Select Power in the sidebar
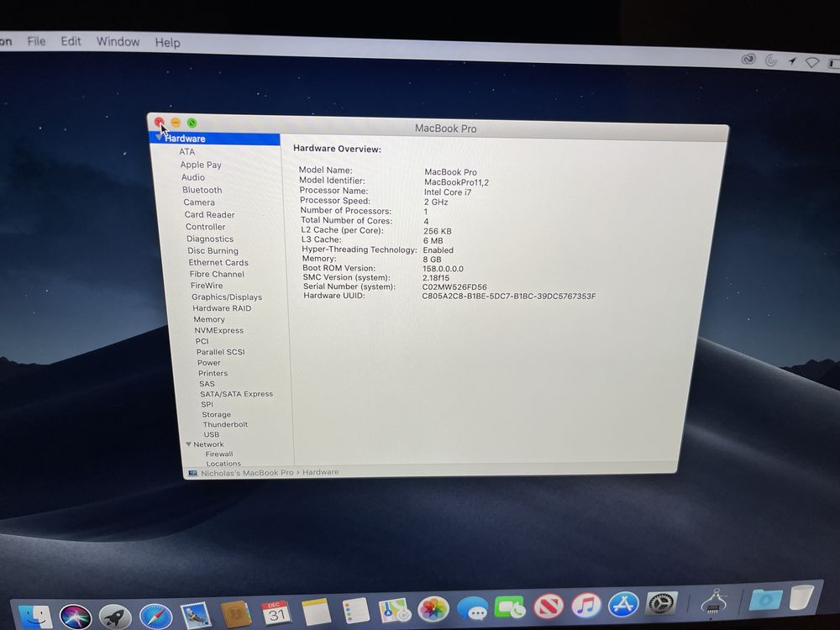840x630 pixels. (x=209, y=363)
